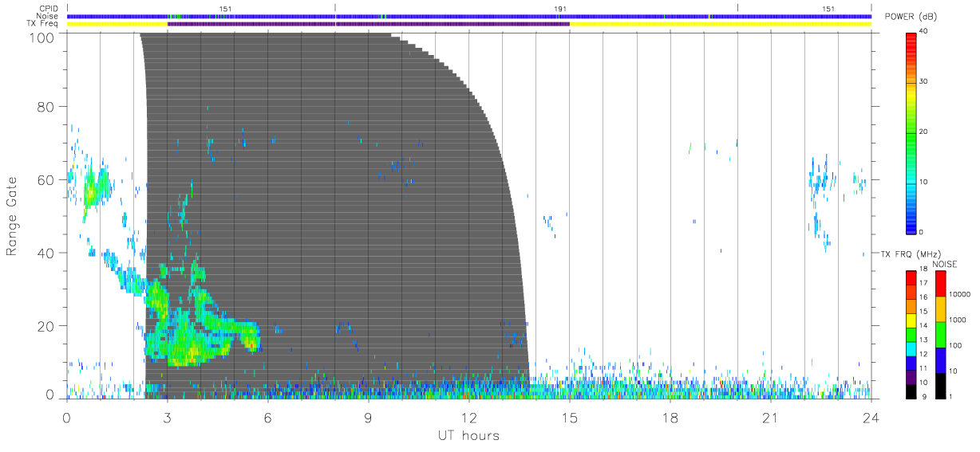Pick the red swatch in the NOISE legend

pyautogui.click(x=940, y=283)
